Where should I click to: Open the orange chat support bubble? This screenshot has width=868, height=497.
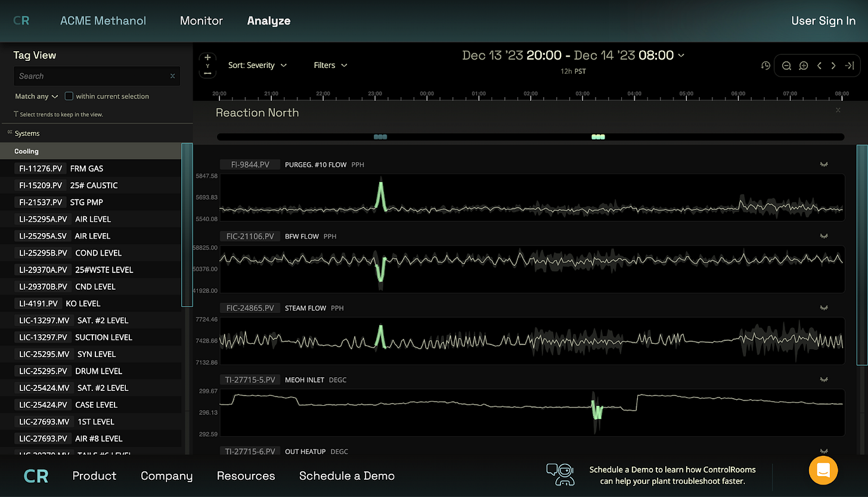click(x=823, y=470)
